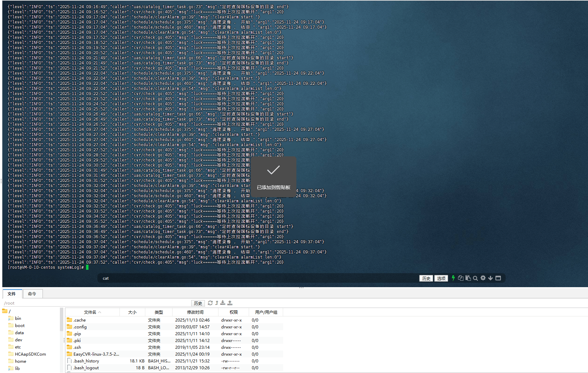The height and width of the screenshot is (373, 588).
Task: Click the file download icon
Action: point(223,303)
